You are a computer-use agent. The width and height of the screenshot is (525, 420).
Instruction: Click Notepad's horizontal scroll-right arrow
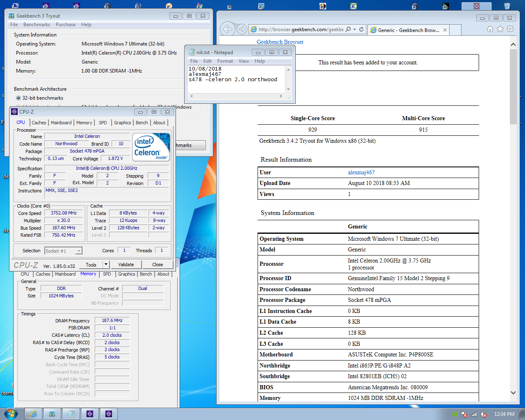(281, 96)
